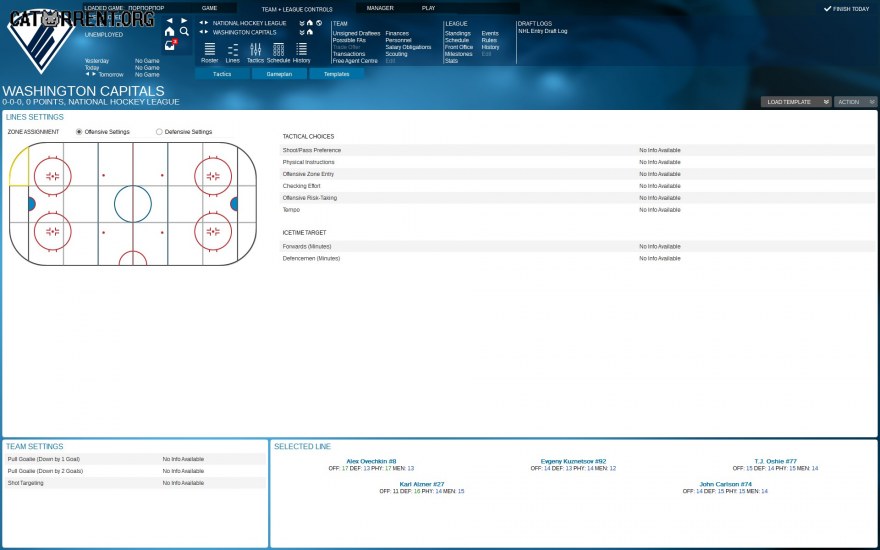Open the magnifying glass search icon
880x550 pixels.
coord(184,32)
